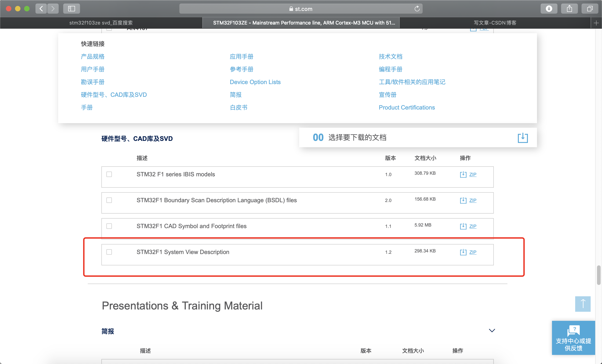Check the STM32 F1 series IBIS models box

click(109, 174)
